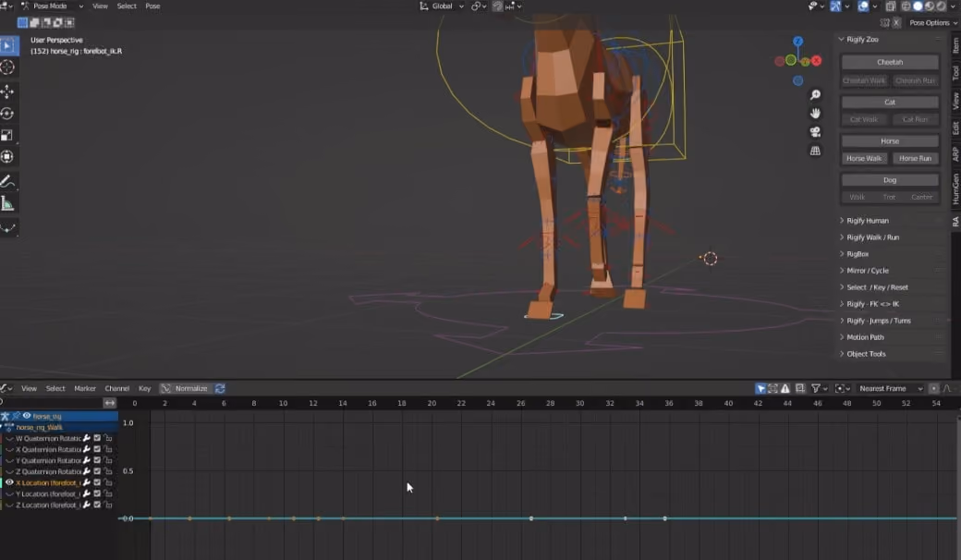Activate the Move tool in the left toolbar

pyautogui.click(x=7, y=91)
